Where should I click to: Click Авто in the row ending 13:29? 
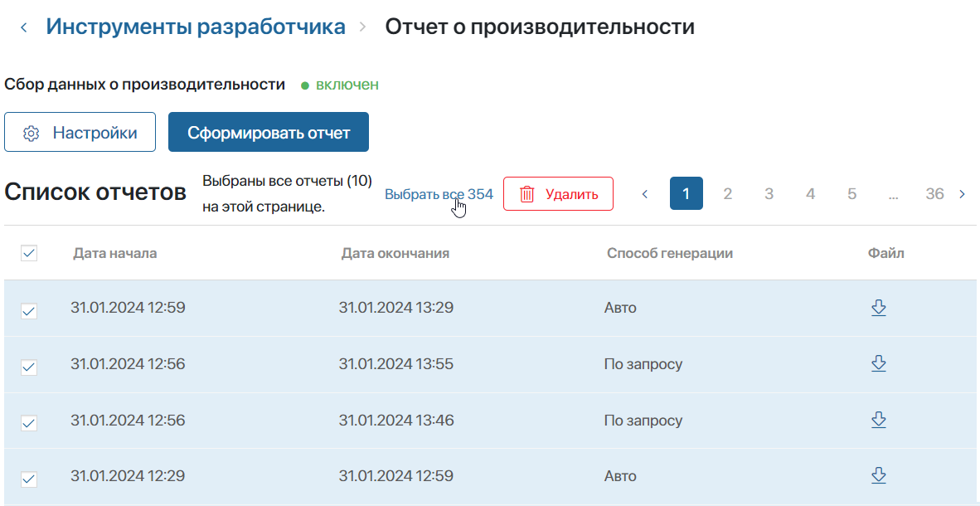[621, 309]
